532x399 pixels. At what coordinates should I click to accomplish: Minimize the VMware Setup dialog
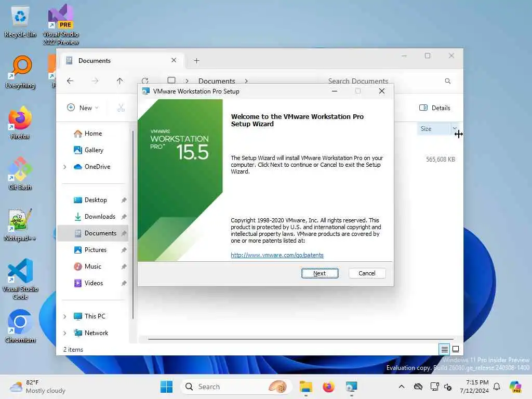tap(335, 91)
